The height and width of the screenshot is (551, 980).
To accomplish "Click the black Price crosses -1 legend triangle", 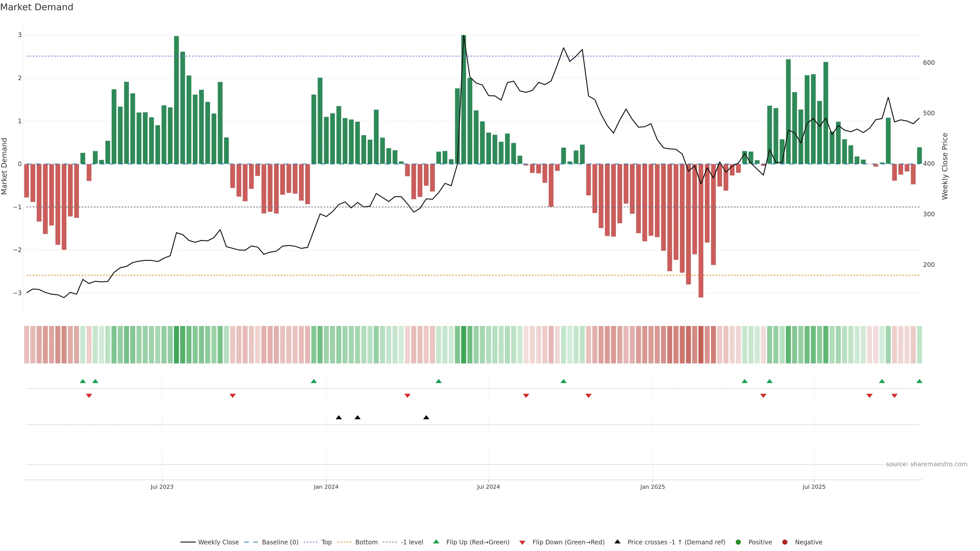I will coord(617,542).
